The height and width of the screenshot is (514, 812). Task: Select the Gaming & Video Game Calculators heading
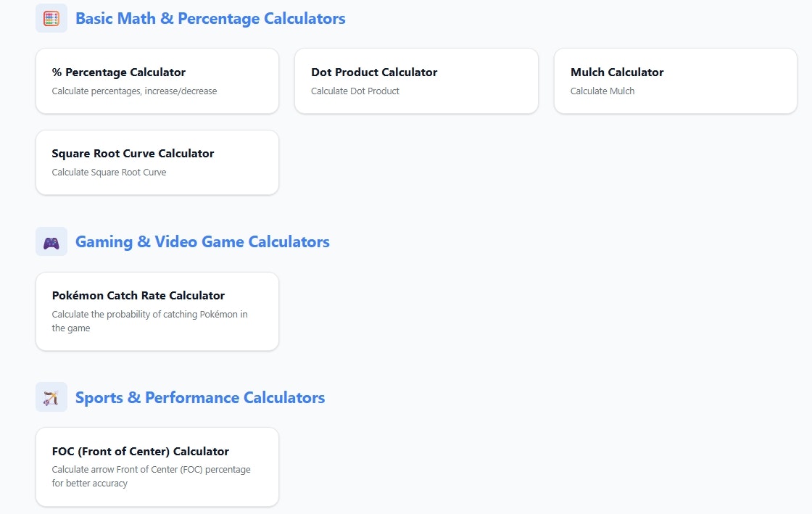(x=202, y=241)
